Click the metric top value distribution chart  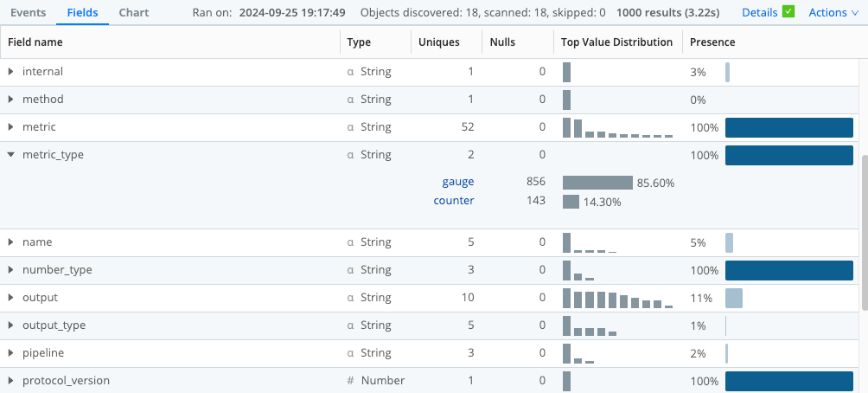point(617,127)
